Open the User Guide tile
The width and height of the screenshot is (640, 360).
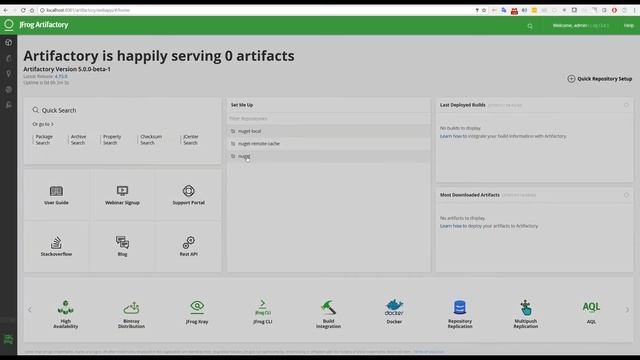pyautogui.click(x=56, y=195)
